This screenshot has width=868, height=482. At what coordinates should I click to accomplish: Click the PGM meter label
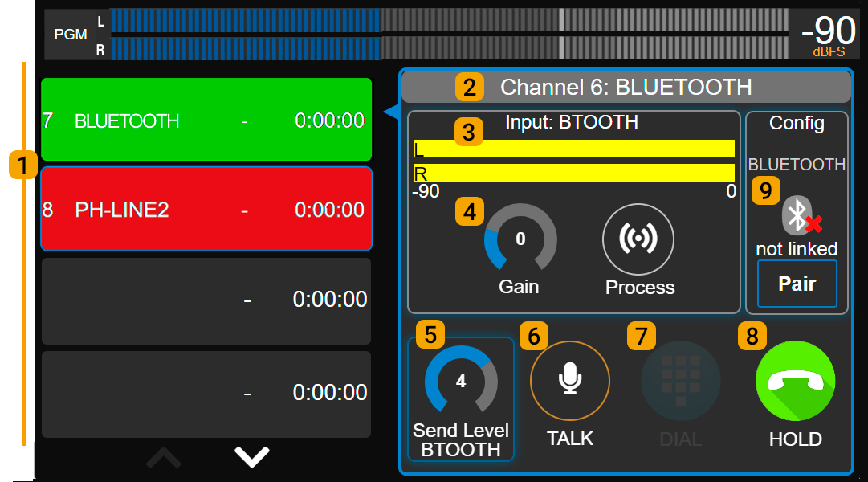[x=71, y=35]
